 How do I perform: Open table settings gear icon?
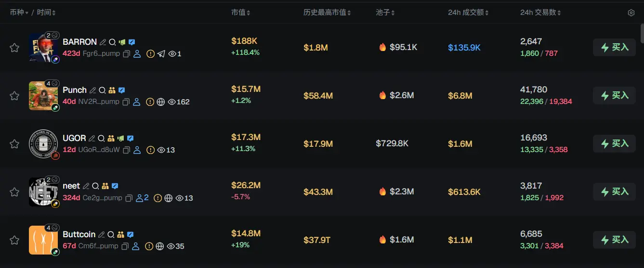pyautogui.click(x=631, y=13)
